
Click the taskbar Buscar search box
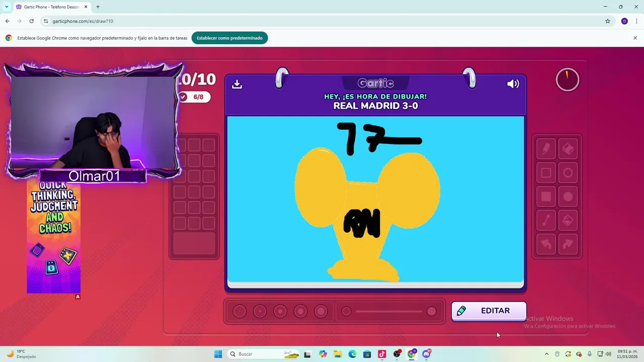(x=264, y=354)
